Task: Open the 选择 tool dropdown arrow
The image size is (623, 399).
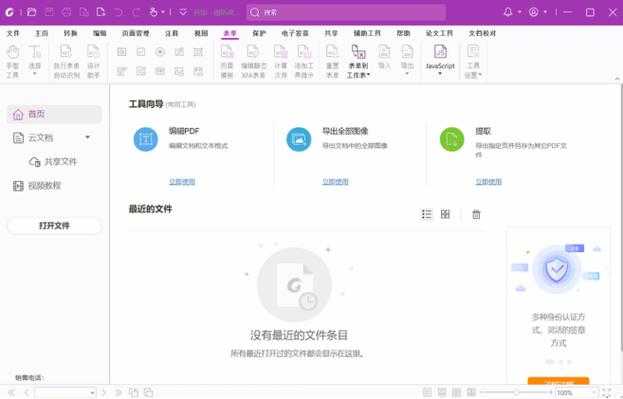Action: coord(35,74)
